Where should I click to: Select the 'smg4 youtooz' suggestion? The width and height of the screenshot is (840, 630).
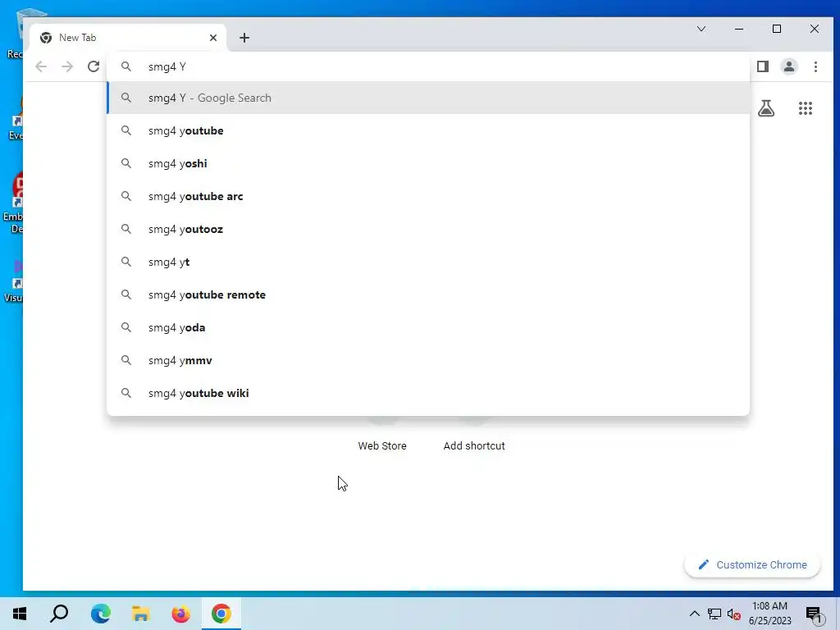pos(428,229)
